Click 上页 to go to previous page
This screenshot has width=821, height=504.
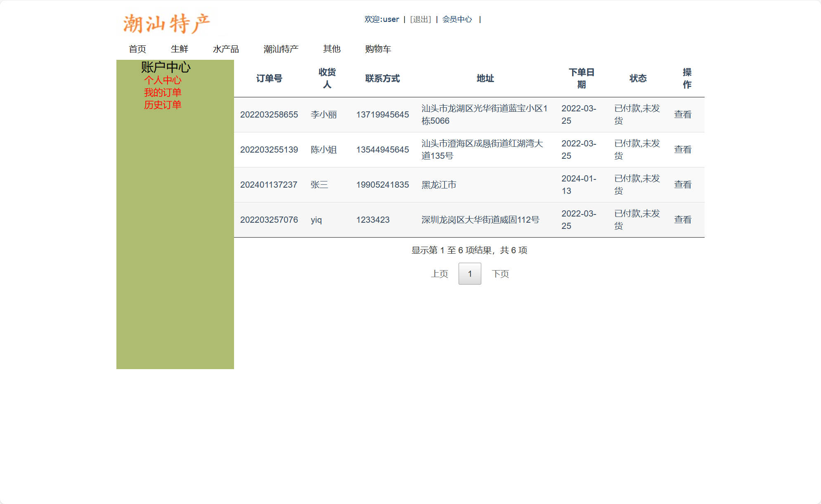pos(439,273)
